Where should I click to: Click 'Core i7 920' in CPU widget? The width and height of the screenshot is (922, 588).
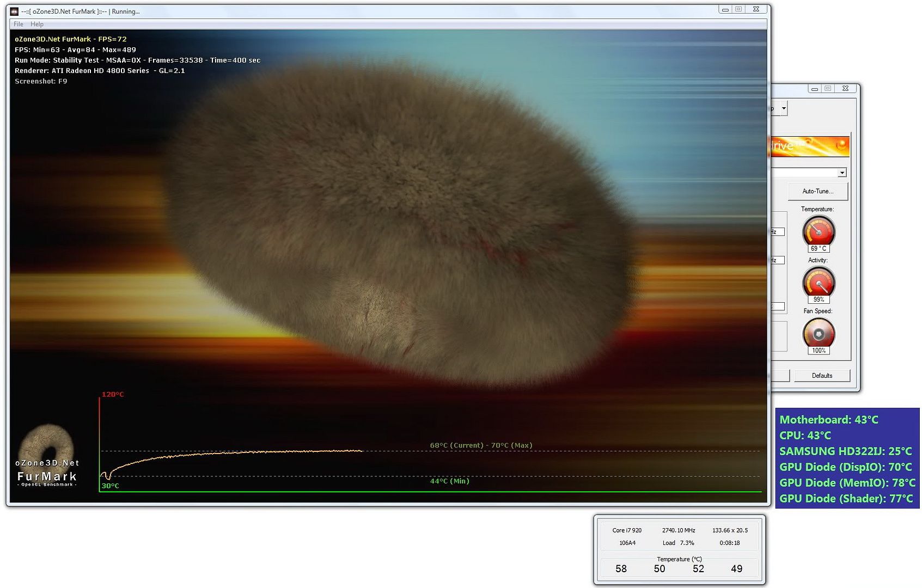(x=627, y=530)
